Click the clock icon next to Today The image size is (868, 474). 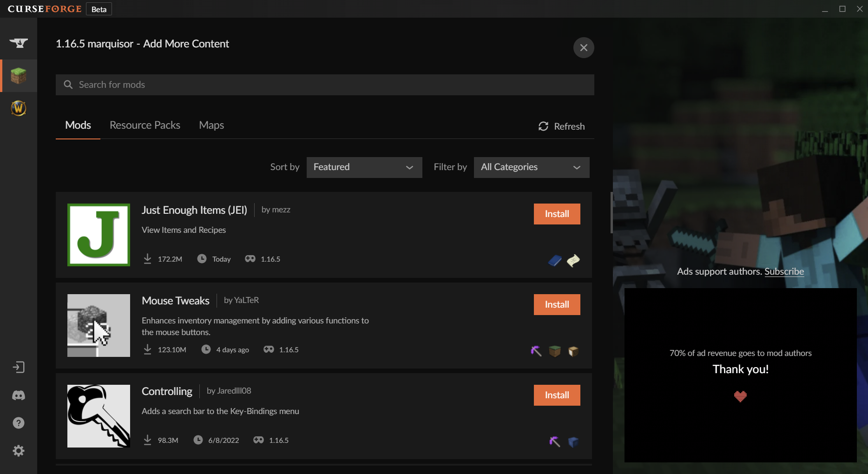click(x=202, y=259)
